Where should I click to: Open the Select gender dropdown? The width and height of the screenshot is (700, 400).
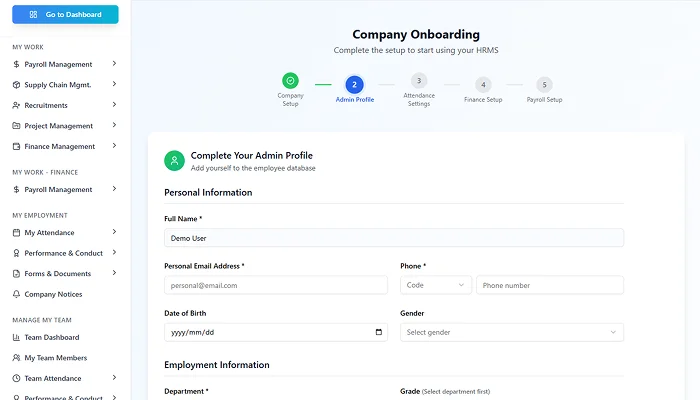click(x=511, y=332)
